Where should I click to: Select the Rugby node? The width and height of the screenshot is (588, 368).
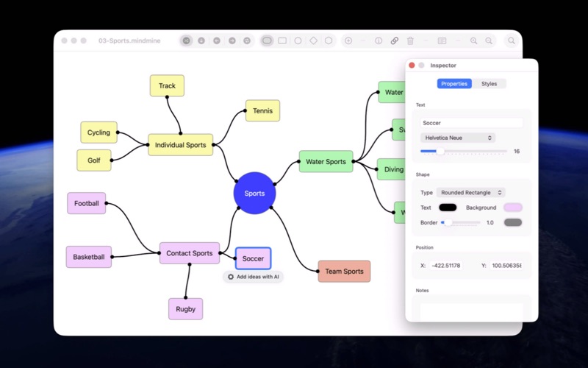(186, 309)
